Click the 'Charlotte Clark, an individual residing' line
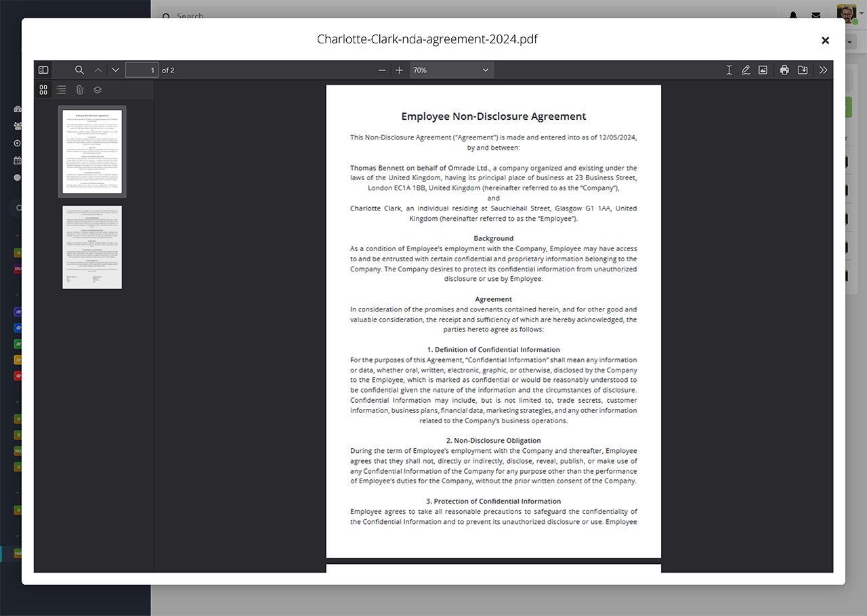 494,208
